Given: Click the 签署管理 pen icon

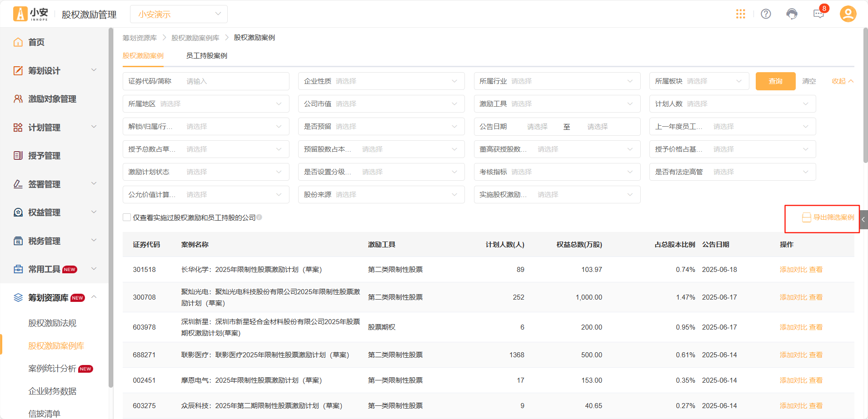Looking at the screenshot, I should [18, 184].
